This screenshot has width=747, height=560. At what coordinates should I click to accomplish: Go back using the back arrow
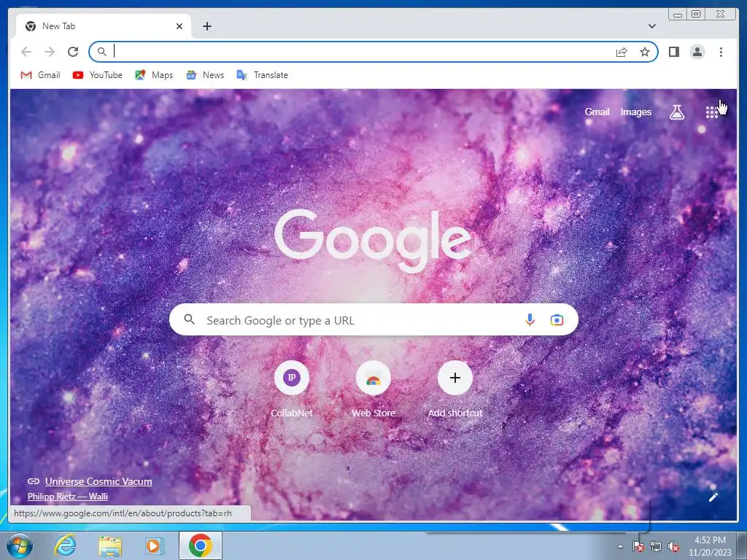point(26,52)
